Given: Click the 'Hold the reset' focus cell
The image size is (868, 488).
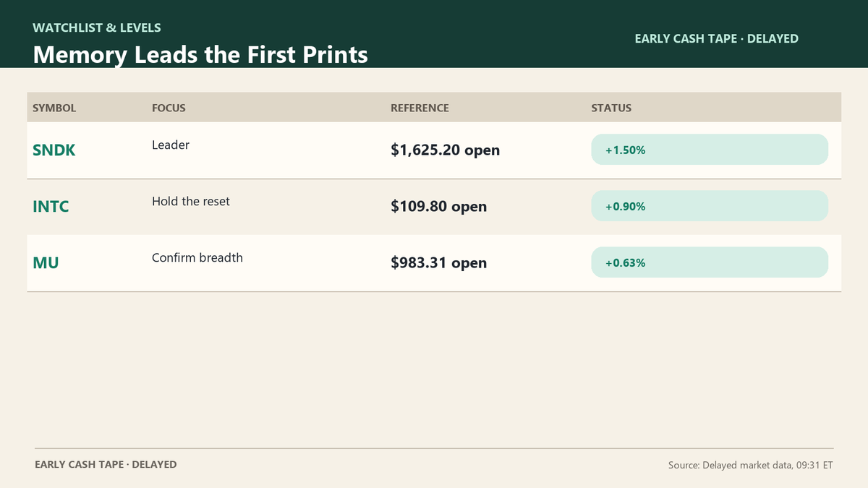Looking at the screenshot, I should tap(191, 201).
